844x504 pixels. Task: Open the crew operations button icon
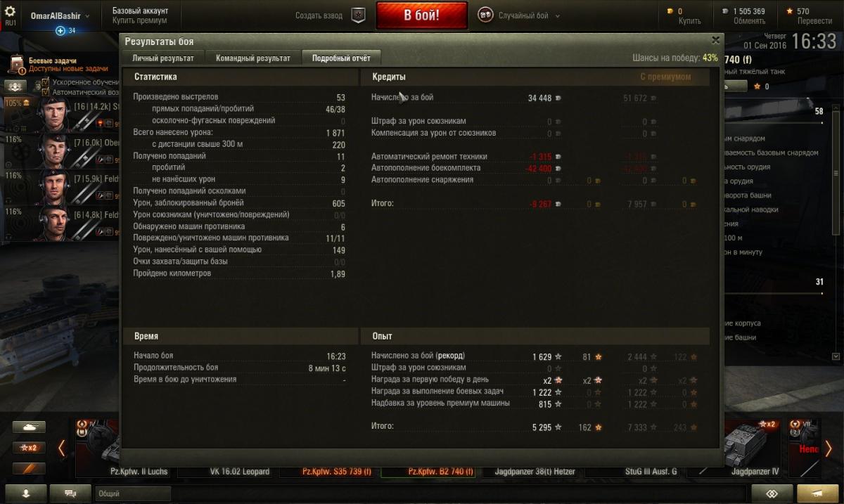[15, 86]
